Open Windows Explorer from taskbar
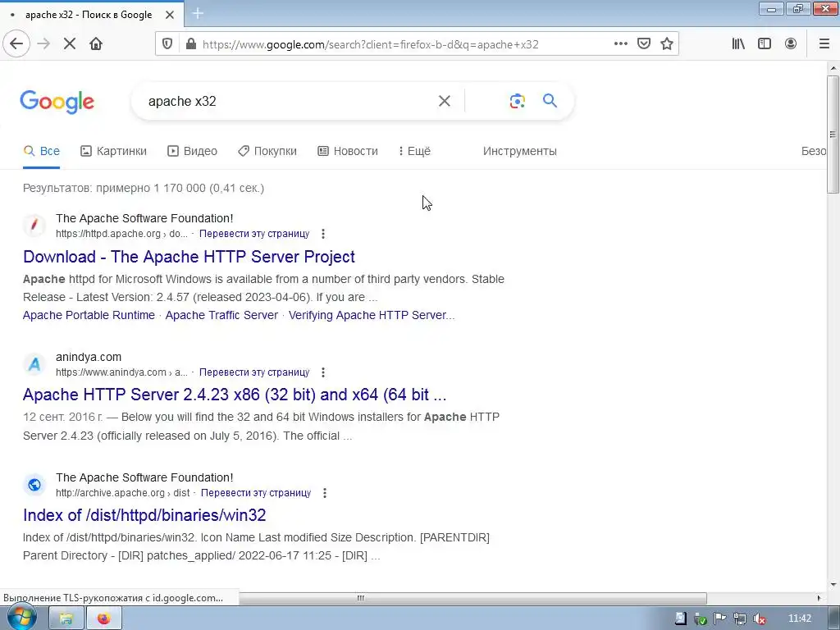Screen dimensions: 840x630 tap(66, 619)
